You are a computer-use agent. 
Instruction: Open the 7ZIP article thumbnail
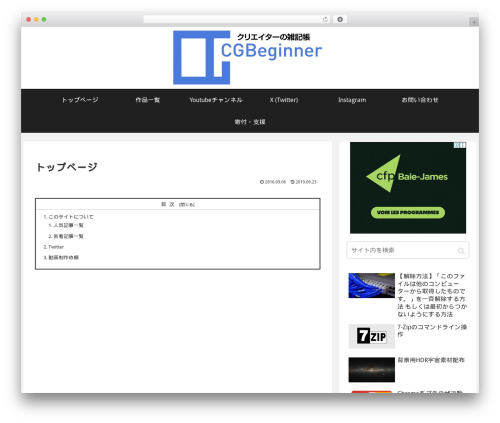pos(371,336)
